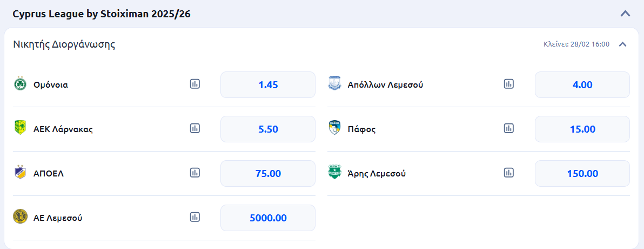Open statistics icon for Πάφος

pos(509,128)
